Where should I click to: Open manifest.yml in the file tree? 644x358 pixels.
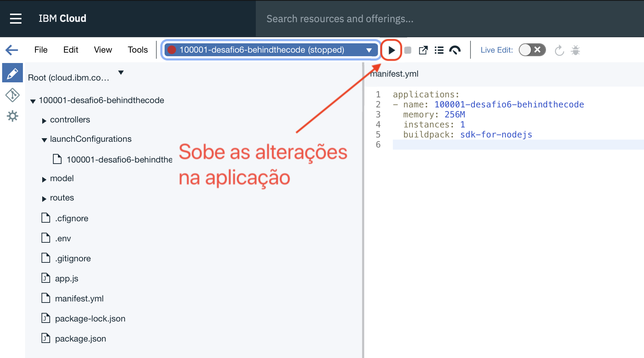coord(79,299)
